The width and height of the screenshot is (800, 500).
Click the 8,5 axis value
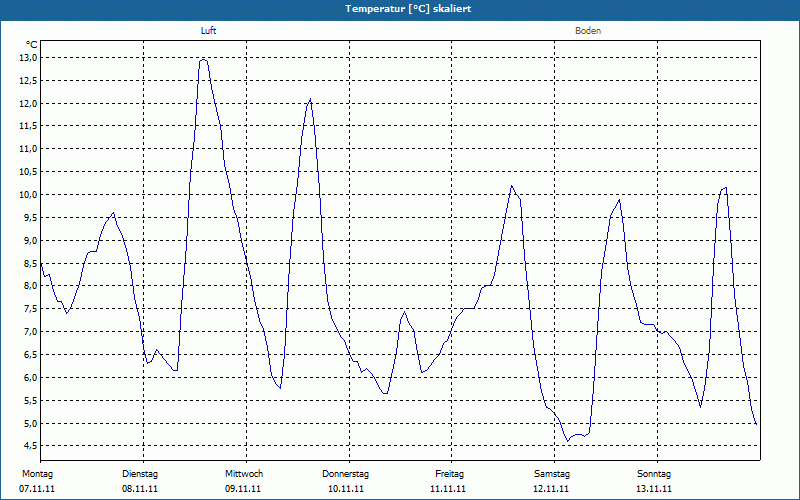point(31,263)
